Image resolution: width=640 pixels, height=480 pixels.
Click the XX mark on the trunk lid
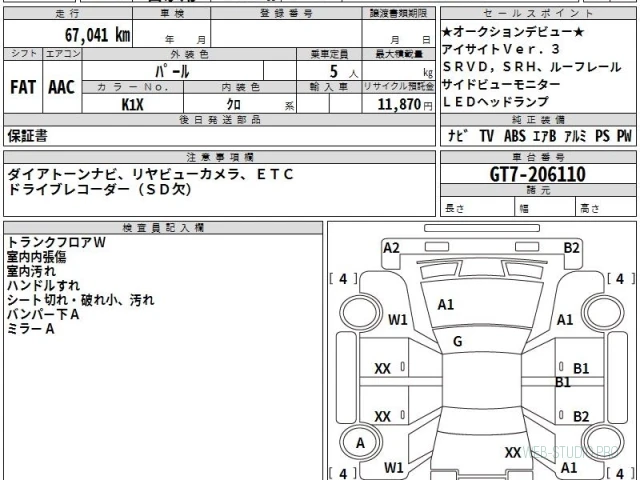[x=513, y=452]
